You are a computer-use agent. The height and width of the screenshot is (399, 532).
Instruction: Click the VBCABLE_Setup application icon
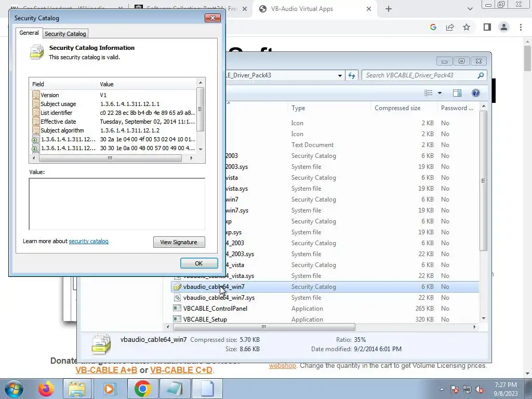pos(177,320)
